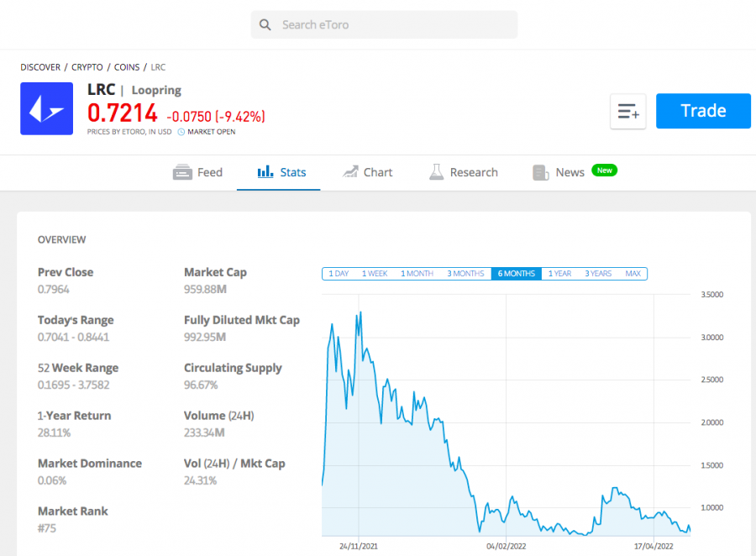This screenshot has height=556, width=756.
Task: Open the Loopring LRC logo
Action: 47,108
